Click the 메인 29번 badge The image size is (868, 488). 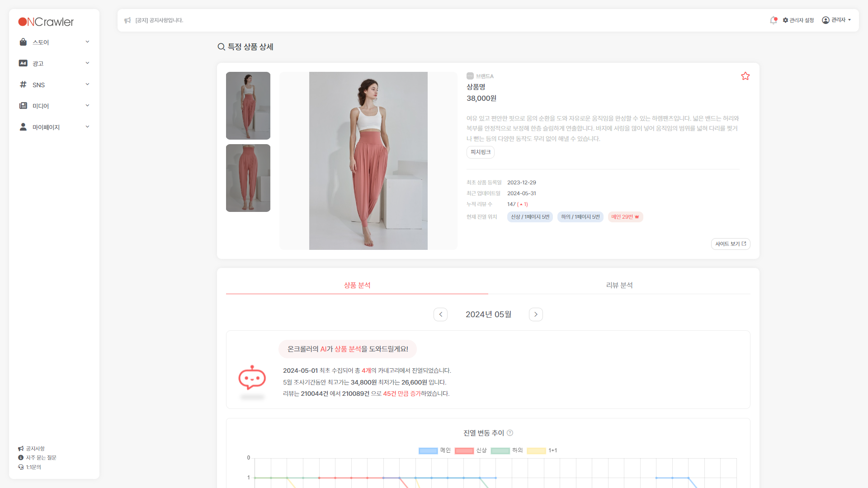(x=625, y=217)
